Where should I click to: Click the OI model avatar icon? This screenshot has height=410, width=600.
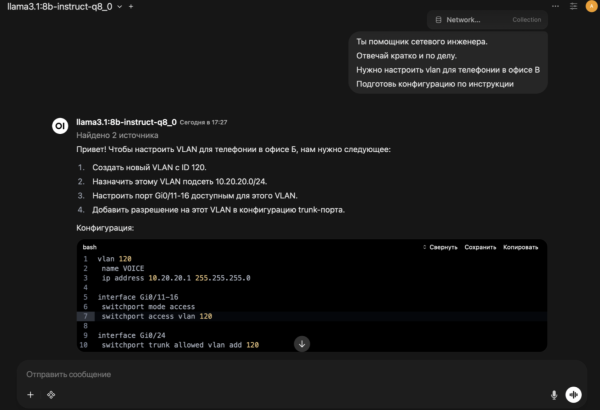click(x=60, y=126)
